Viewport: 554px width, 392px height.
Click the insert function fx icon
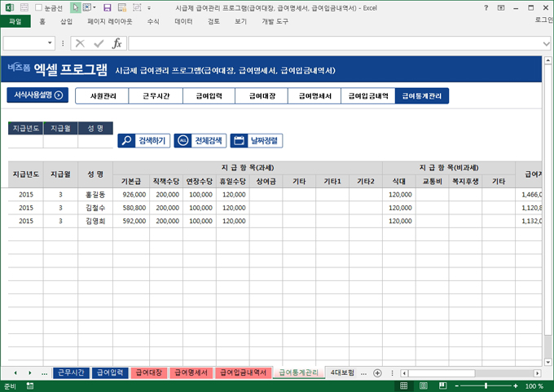pyautogui.click(x=117, y=43)
